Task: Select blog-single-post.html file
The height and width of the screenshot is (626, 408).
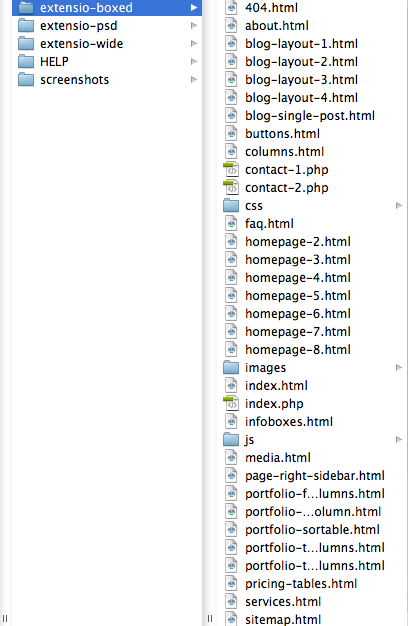Action: pyautogui.click(x=310, y=116)
